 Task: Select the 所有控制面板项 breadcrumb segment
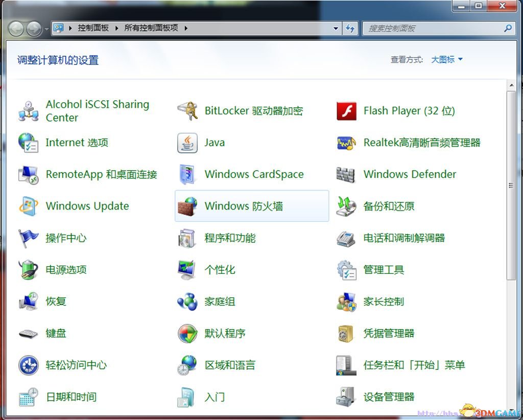coord(151,28)
